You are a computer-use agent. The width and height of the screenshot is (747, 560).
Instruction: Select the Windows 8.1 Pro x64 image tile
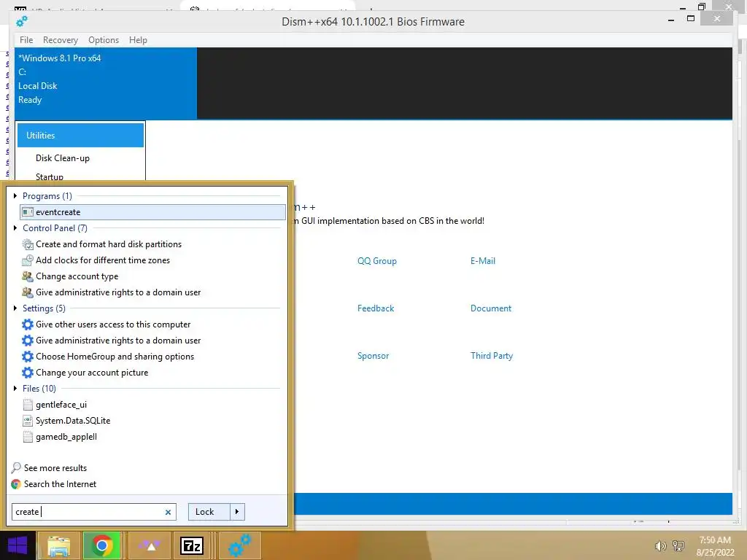105,83
